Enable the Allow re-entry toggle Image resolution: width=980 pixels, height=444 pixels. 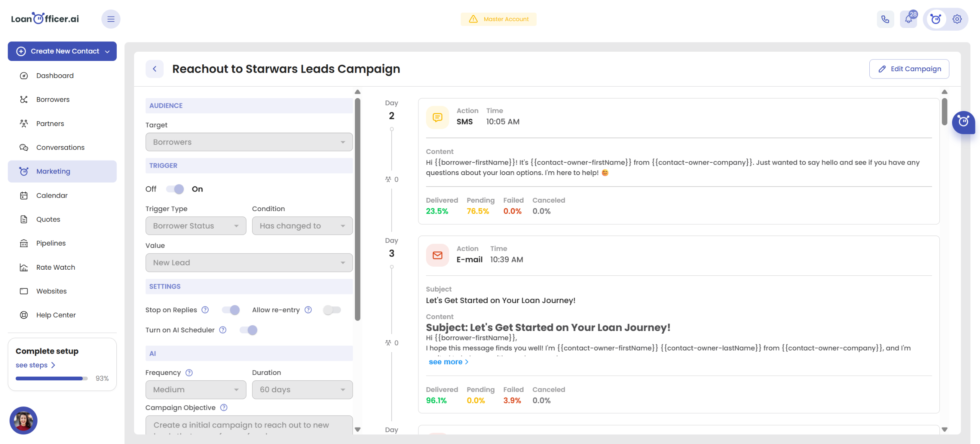click(x=332, y=310)
